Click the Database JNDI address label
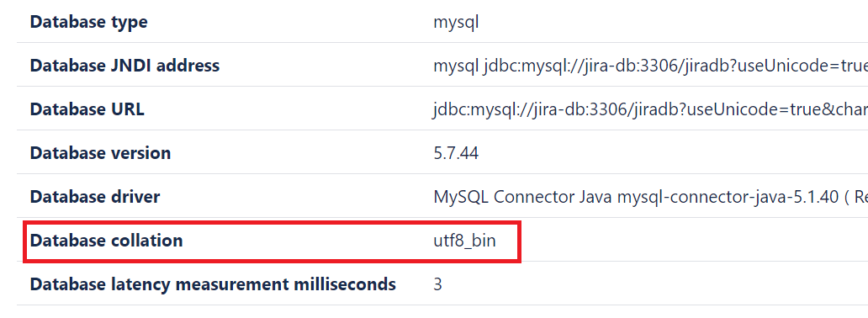 click(x=124, y=66)
